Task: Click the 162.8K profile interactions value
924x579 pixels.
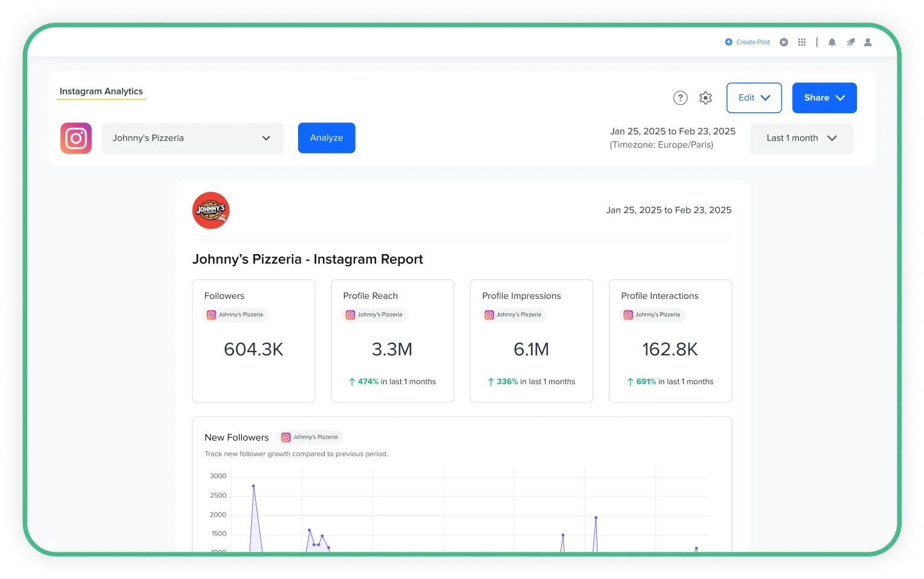Action: tap(670, 349)
